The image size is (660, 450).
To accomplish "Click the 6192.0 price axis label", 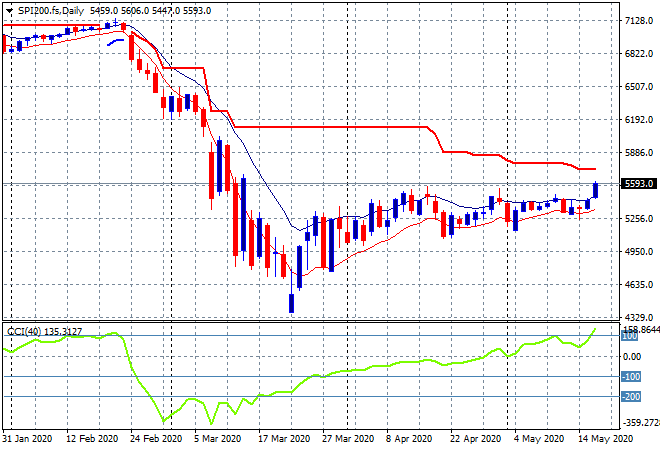I will (639, 120).
